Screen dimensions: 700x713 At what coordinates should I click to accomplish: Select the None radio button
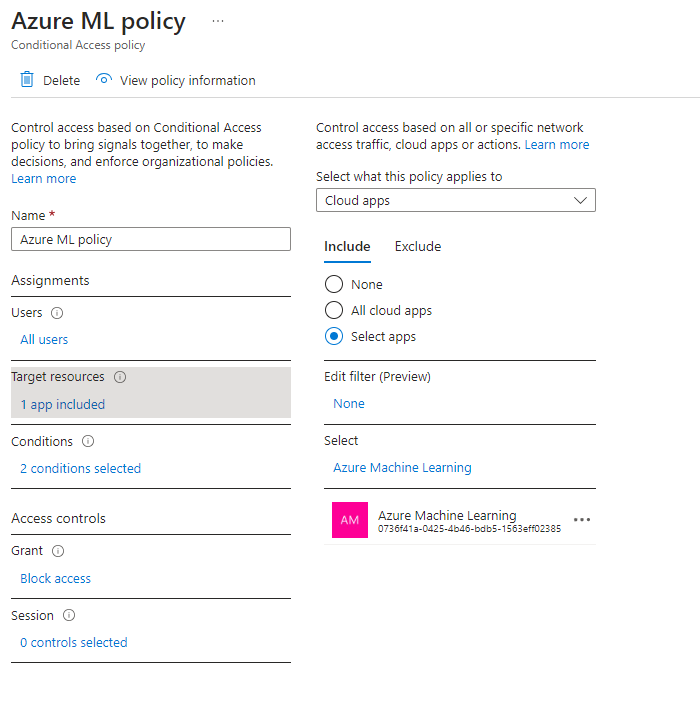(x=334, y=285)
